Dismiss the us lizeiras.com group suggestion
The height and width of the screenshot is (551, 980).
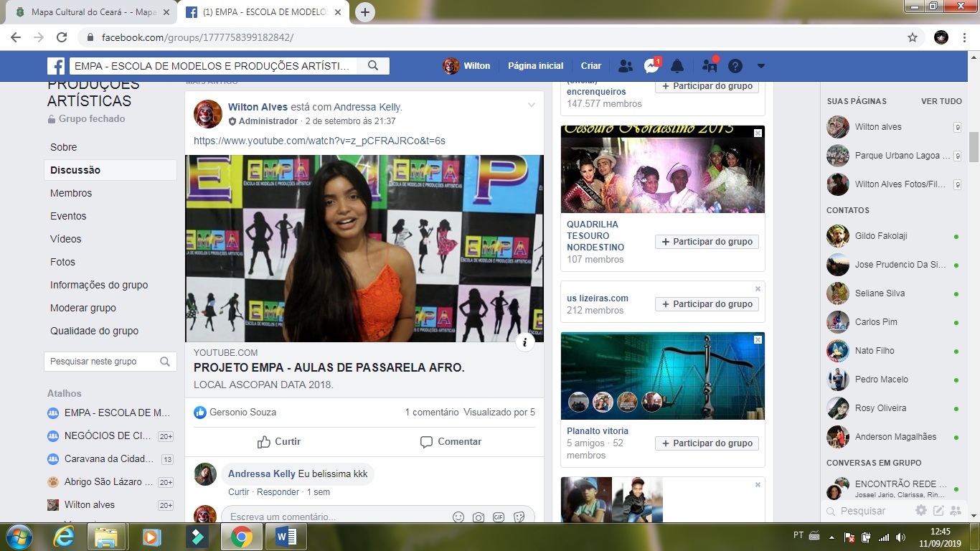tap(758, 289)
